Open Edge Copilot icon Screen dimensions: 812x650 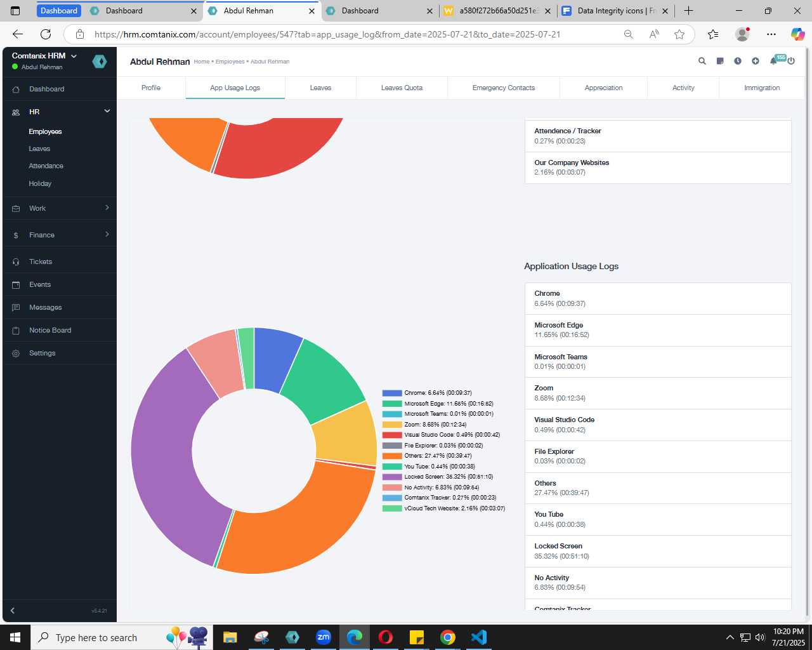(797, 34)
